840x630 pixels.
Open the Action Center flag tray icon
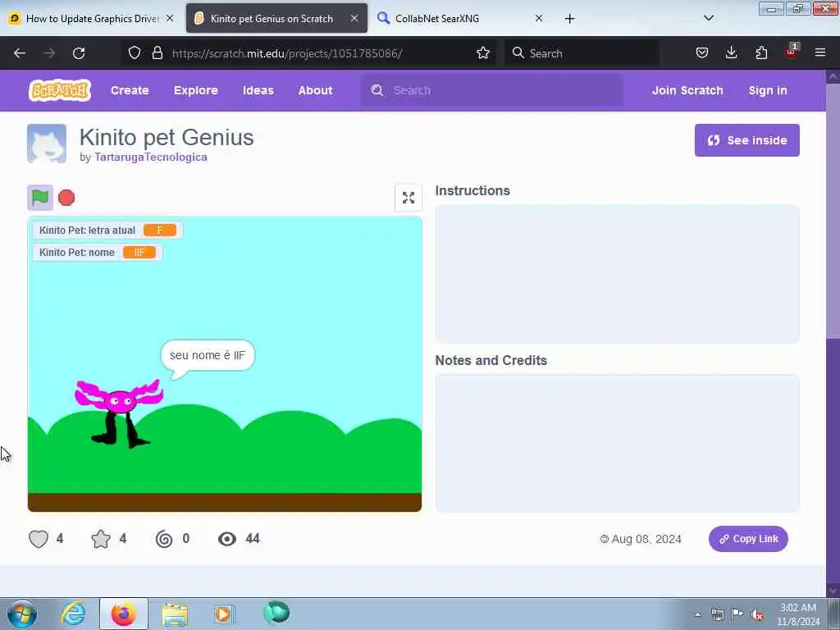click(x=737, y=614)
